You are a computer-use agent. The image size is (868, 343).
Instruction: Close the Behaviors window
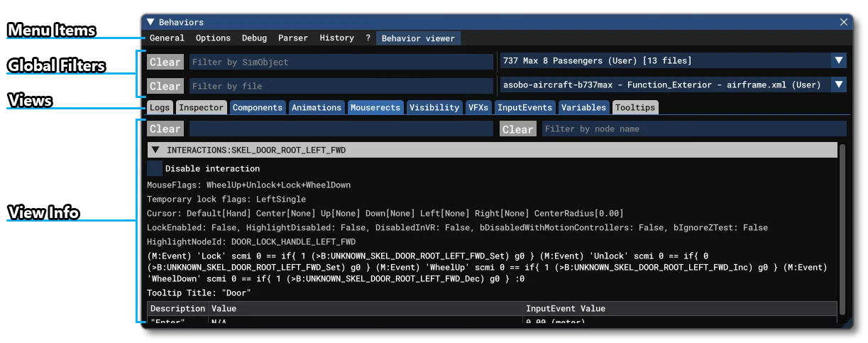point(844,23)
